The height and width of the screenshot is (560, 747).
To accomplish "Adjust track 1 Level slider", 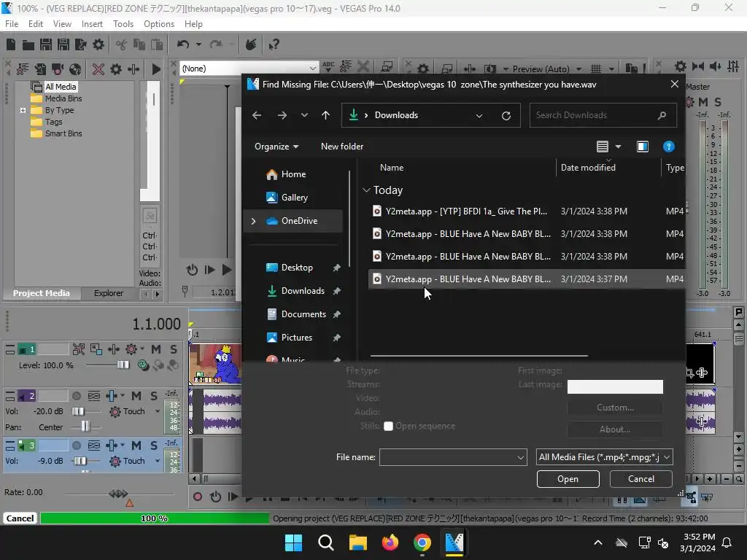I will (x=123, y=365).
